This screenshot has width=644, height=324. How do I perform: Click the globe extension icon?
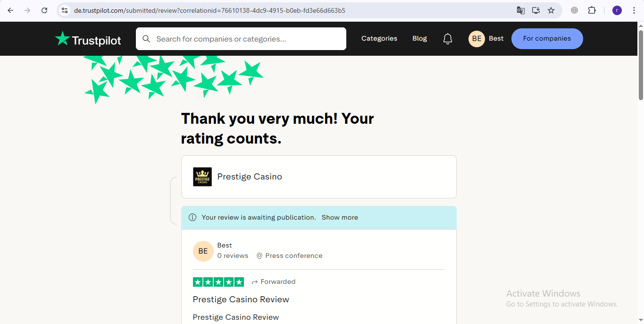pyautogui.click(x=574, y=10)
